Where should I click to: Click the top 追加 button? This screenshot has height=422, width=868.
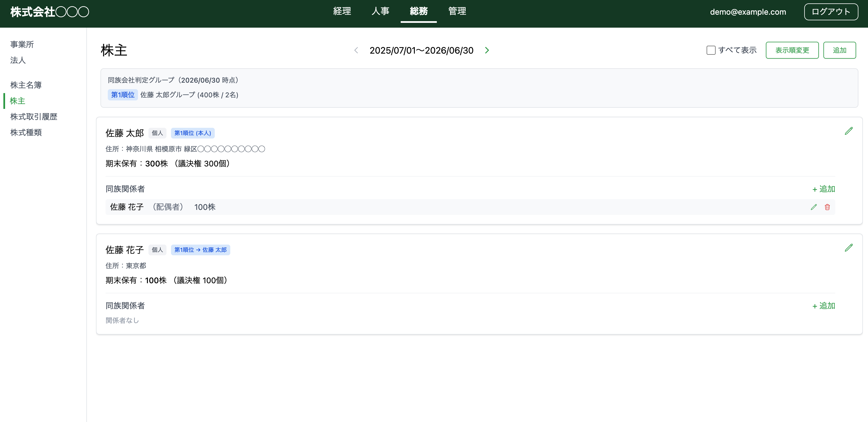click(839, 50)
